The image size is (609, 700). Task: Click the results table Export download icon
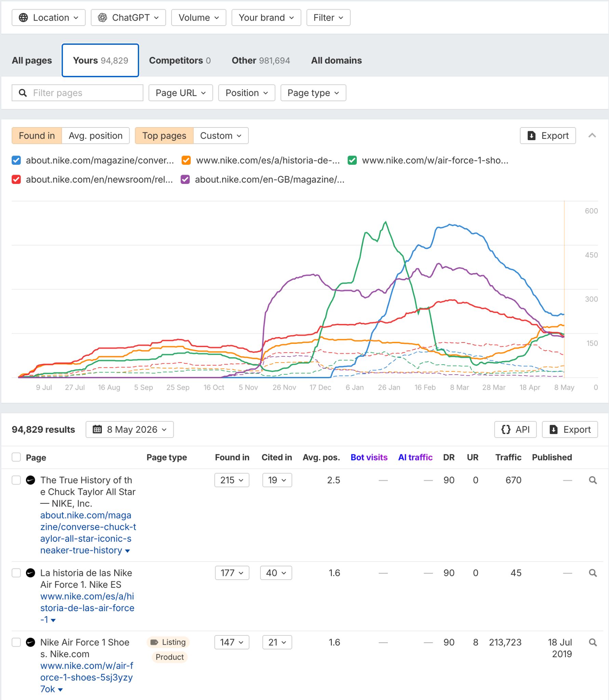coord(554,429)
